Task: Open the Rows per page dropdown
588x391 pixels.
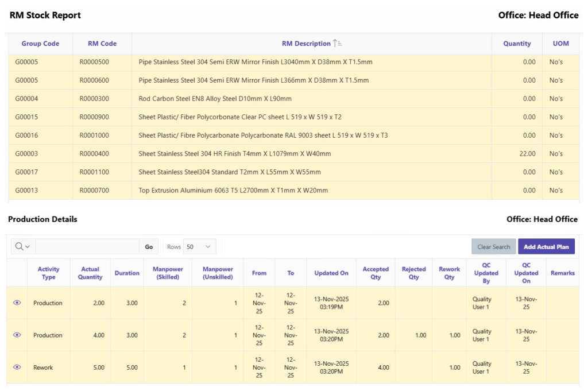Action: coord(199,247)
